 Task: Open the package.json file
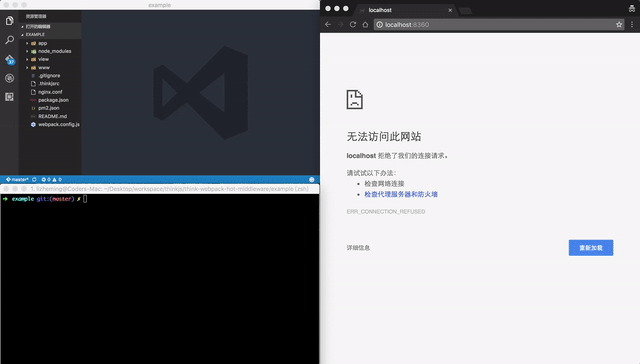pos(50,100)
